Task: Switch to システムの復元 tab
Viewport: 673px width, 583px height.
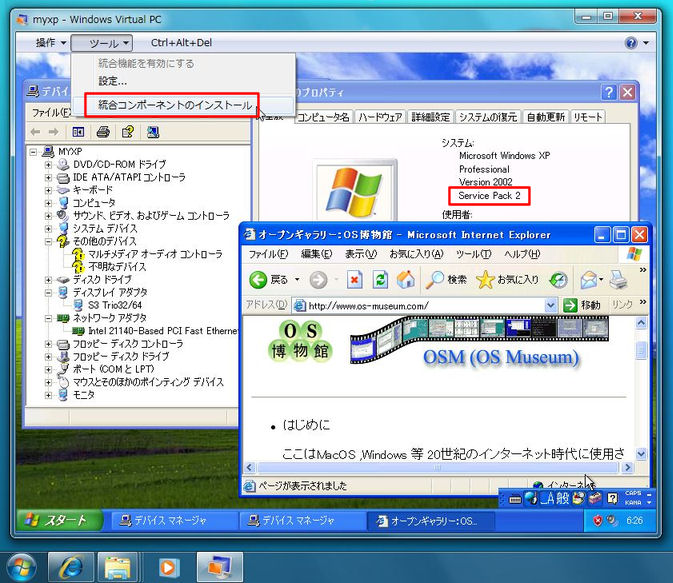Action: coord(488,117)
